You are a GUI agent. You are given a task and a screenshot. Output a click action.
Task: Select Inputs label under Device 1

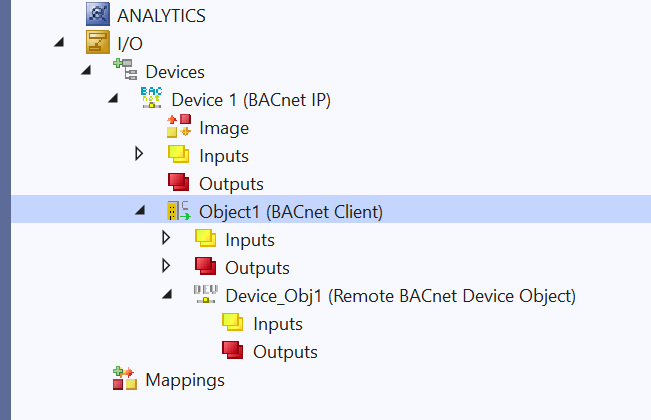point(224,156)
